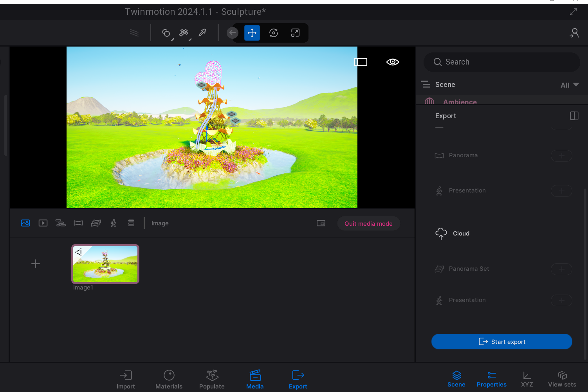Toggle fullscreen with the expand arrows icon
Image resolution: width=588 pixels, height=392 pixels.
coord(573,12)
